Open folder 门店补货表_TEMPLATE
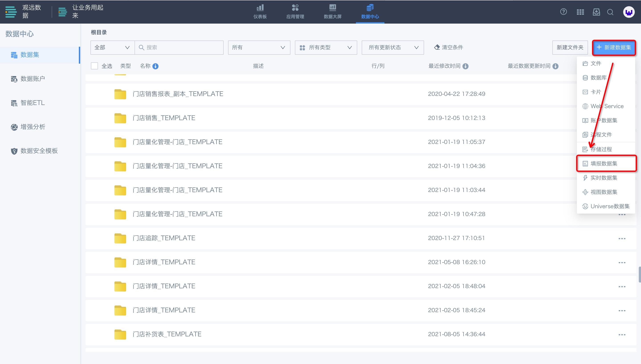The height and width of the screenshot is (364, 641). pyautogui.click(x=167, y=334)
